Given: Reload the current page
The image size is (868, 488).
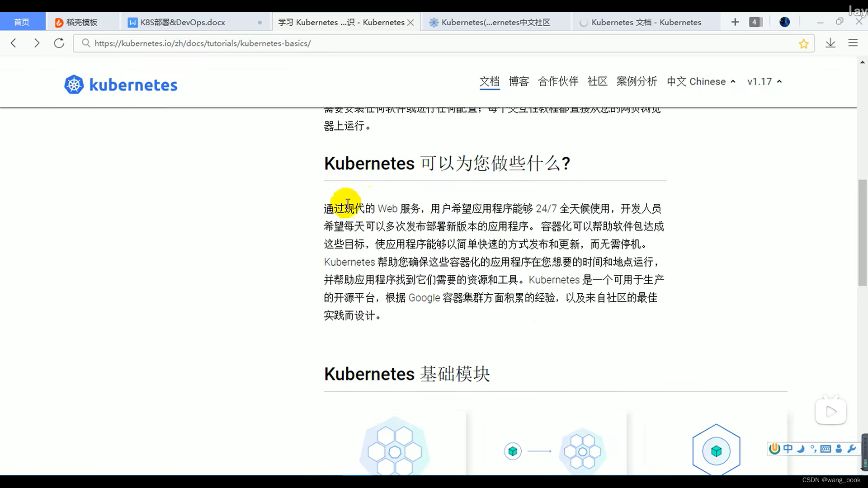Looking at the screenshot, I should (x=59, y=43).
